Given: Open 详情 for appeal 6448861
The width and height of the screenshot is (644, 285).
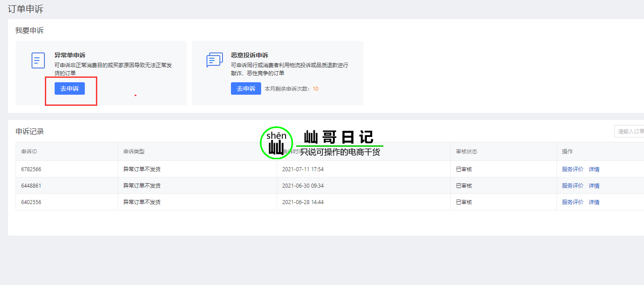Looking at the screenshot, I should pyautogui.click(x=594, y=186).
